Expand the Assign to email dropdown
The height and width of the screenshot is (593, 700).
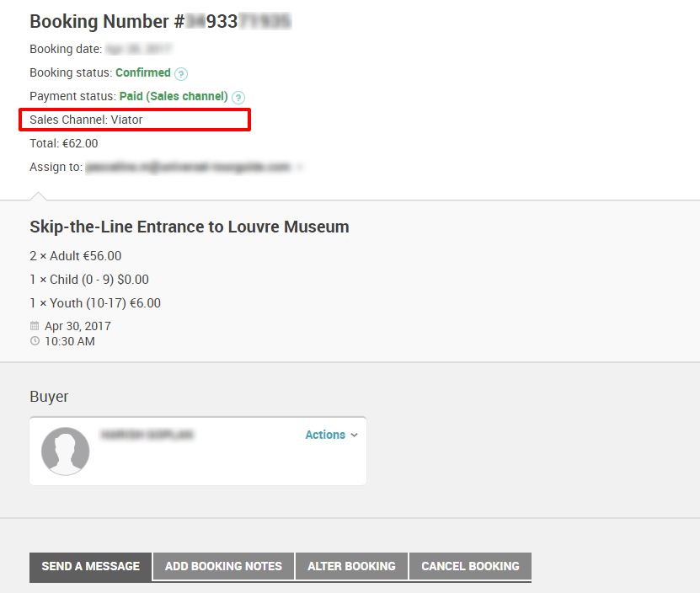tap(300, 168)
